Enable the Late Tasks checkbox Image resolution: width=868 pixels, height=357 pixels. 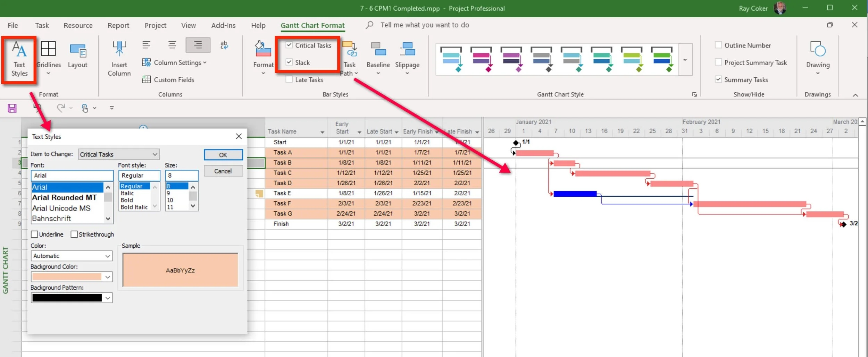pyautogui.click(x=289, y=79)
